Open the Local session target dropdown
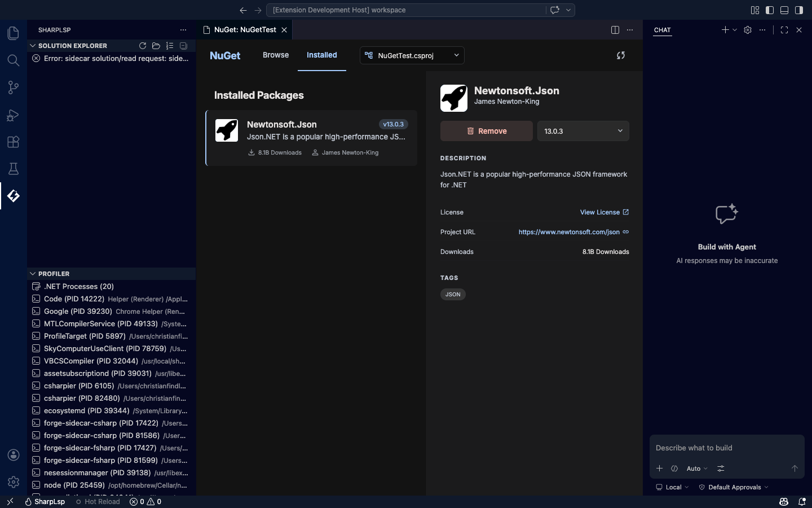Screen dimensions: 812x508 (x=672, y=487)
